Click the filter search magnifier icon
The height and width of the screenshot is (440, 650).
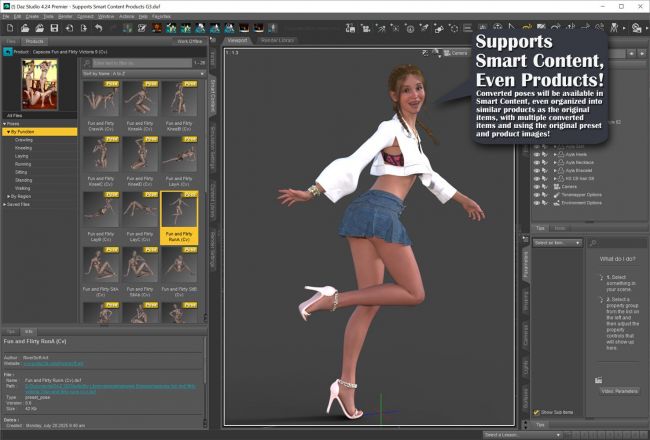click(87, 62)
